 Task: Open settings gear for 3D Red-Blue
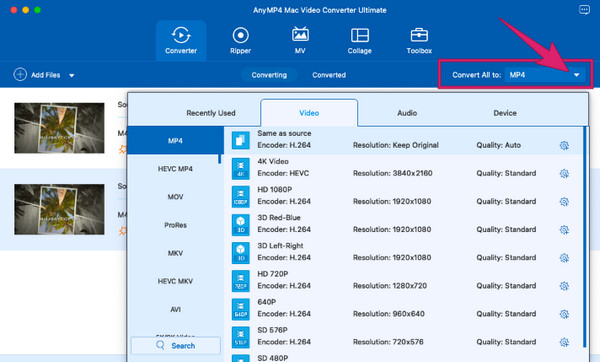point(564,230)
